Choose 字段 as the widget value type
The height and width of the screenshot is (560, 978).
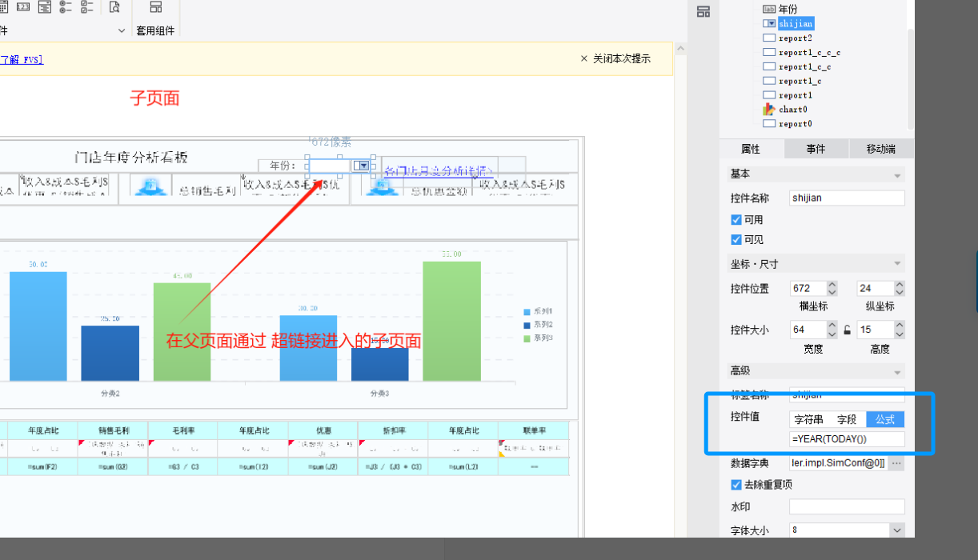[847, 419]
